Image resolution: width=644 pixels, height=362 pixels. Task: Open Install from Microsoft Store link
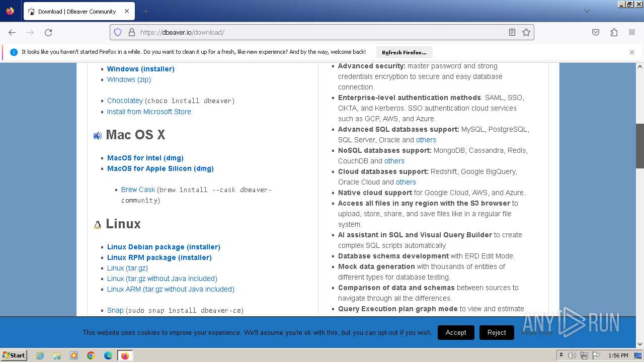[149, 112]
